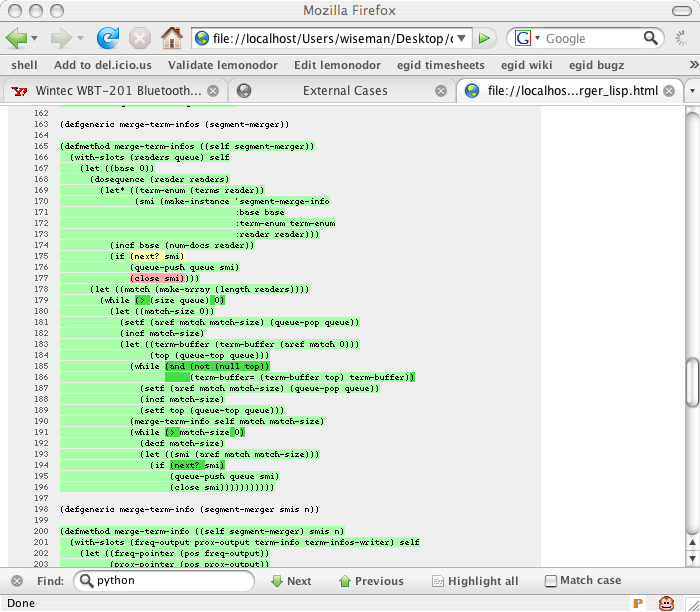Screen dimensions: 700x612
Task: Click the scrollbar down arrow
Action: point(692,558)
